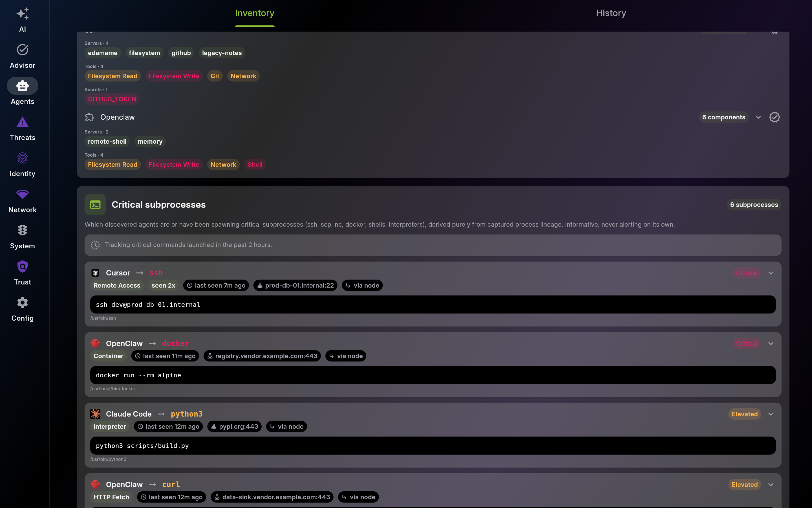Click the pypi.org:443 tag
Viewport: 812px width, 508px height.
click(235, 426)
